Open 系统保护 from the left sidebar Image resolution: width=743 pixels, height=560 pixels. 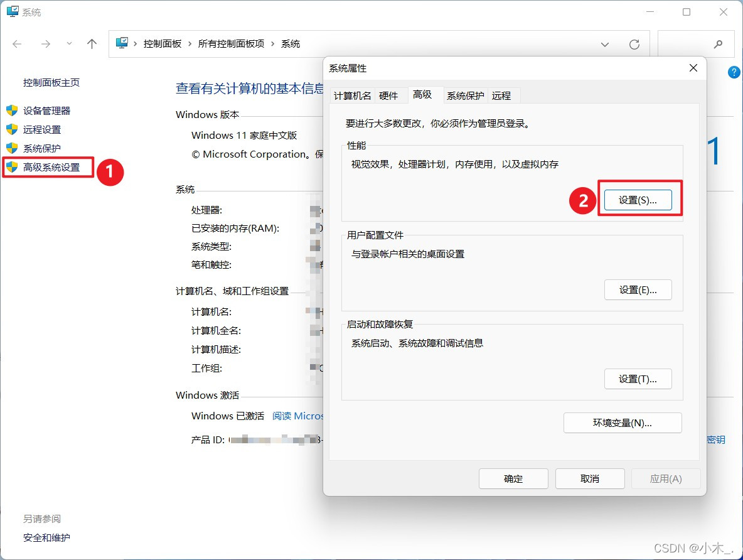click(41, 148)
